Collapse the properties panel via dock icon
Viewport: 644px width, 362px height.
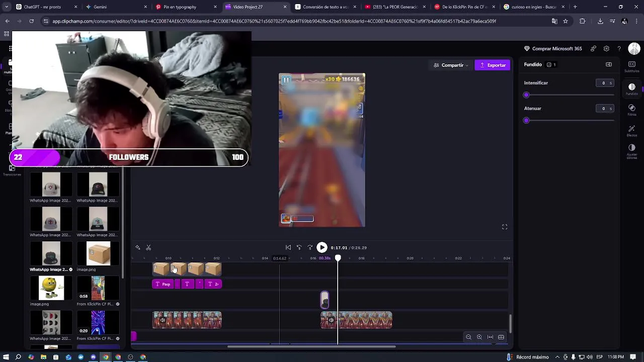pyautogui.click(x=609, y=64)
